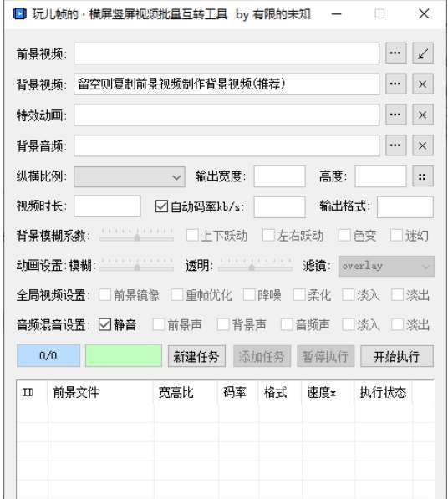
Task: Open the 纵横比例 dropdown
Action: pyautogui.click(x=130, y=176)
